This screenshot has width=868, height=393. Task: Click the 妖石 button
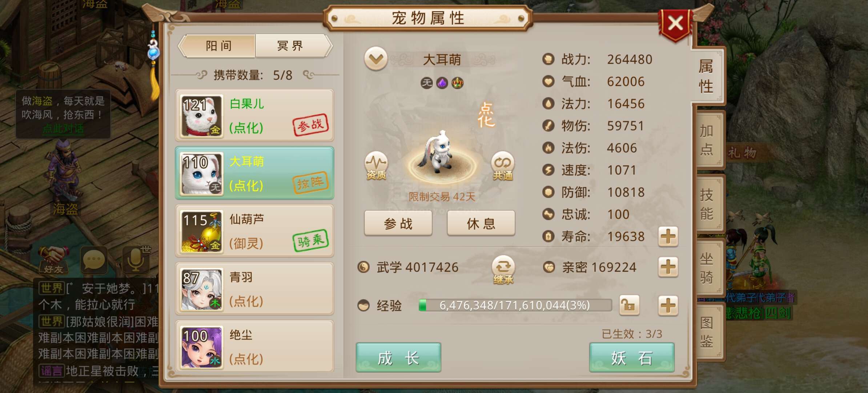[x=632, y=358]
